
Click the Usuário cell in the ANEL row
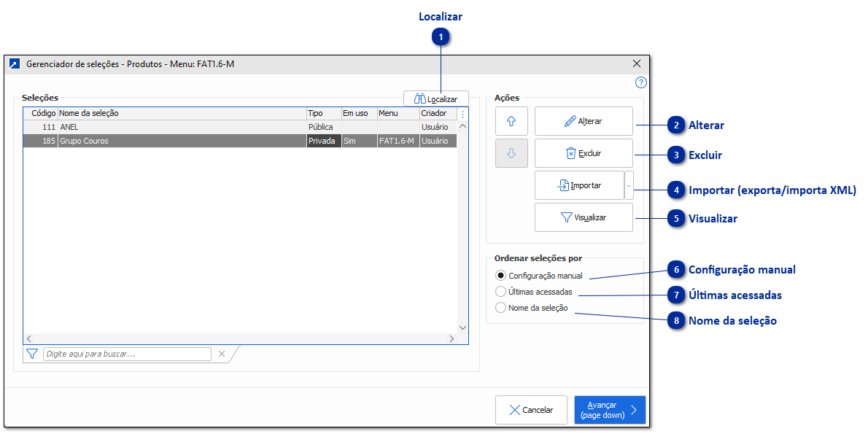coord(438,128)
